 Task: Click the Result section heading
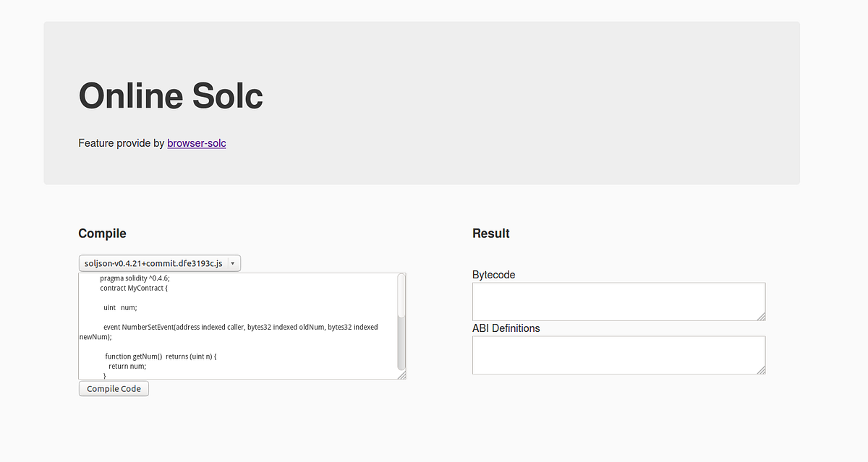point(490,233)
